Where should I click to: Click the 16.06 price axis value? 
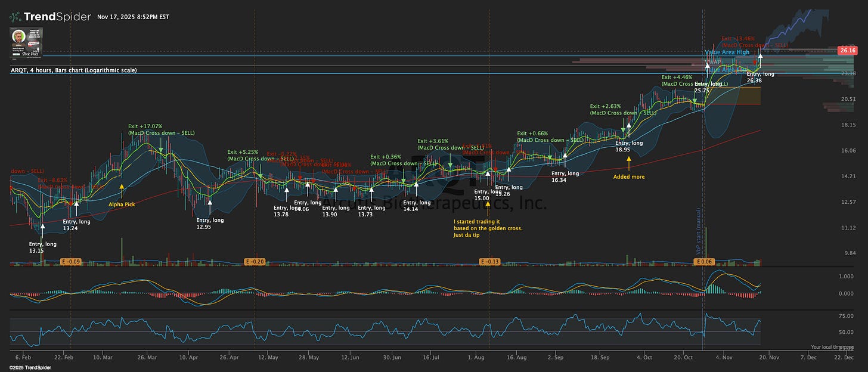pyautogui.click(x=848, y=150)
